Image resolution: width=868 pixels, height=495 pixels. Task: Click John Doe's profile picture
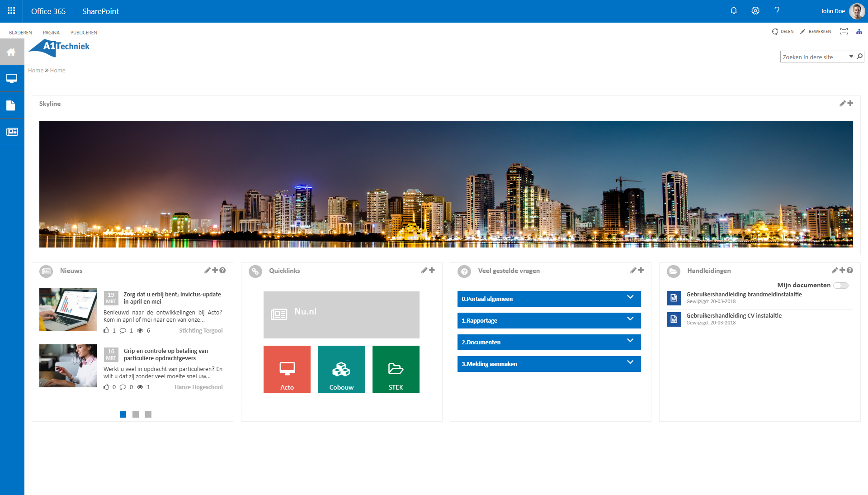857,11
